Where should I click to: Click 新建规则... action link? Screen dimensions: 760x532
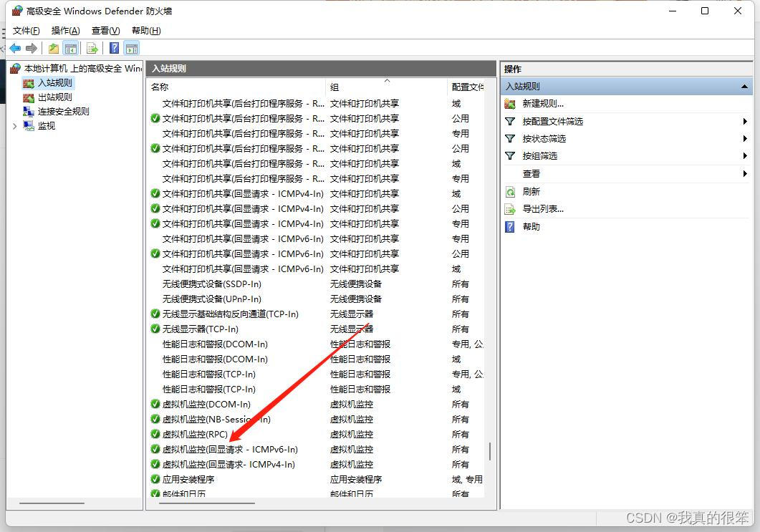(543, 104)
